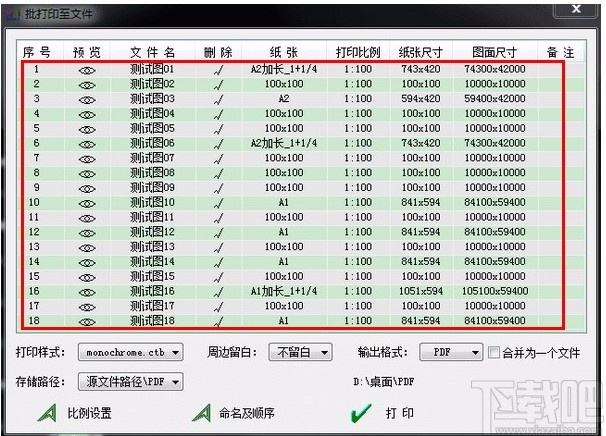This screenshot has height=436, width=606.
Task: Click the 图面尺寸 column header
Action: point(494,52)
